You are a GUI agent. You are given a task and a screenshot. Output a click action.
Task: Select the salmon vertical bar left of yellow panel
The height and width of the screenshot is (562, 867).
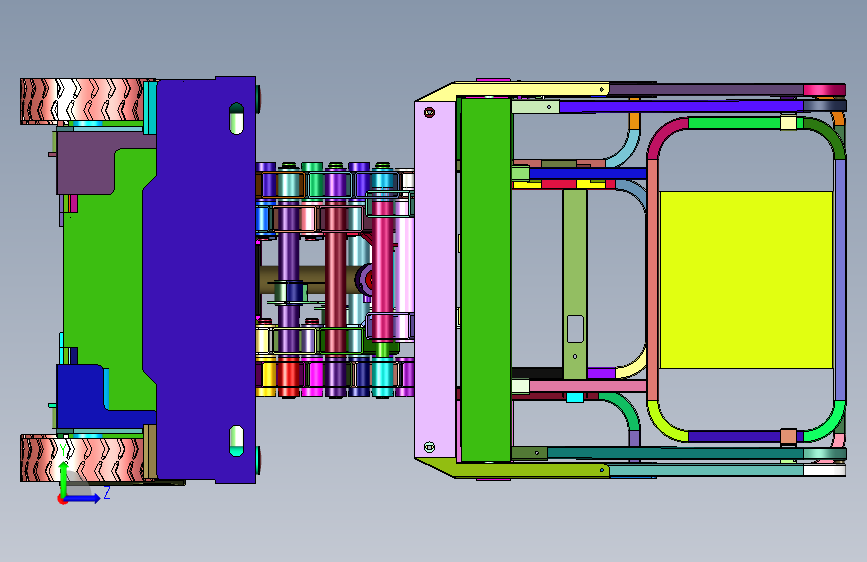[x=652, y=279]
